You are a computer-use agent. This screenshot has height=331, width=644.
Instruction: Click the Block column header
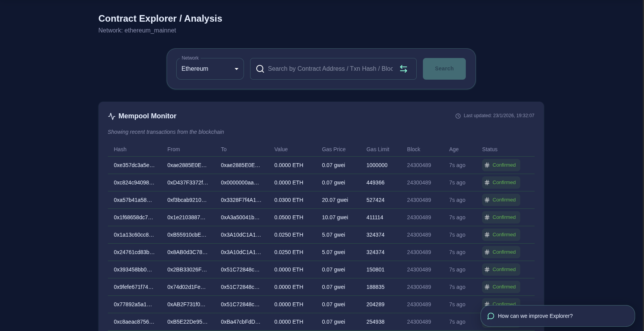click(414, 149)
